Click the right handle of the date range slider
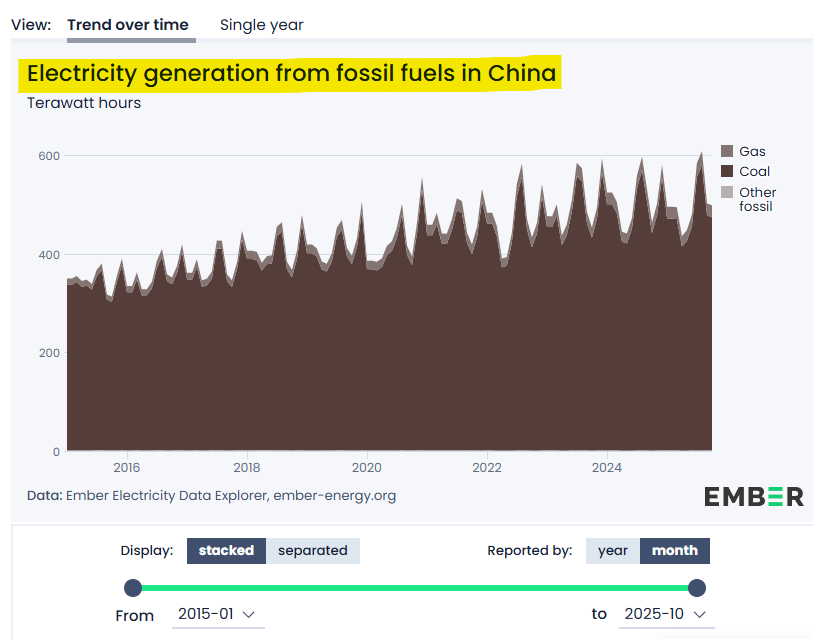The height and width of the screenshot is (640, 813). click(x=696, y=588)
